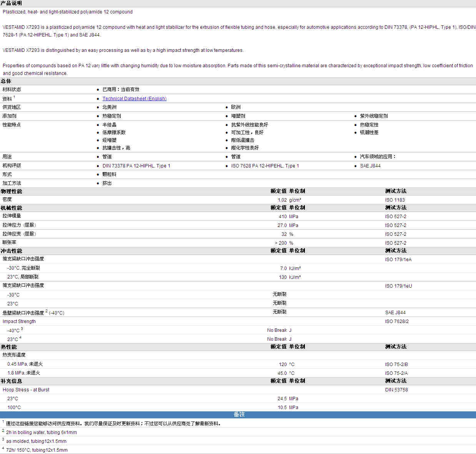Select the ISO 179/1eU test method
476x454 pixels.
click(x=399, y=286)
